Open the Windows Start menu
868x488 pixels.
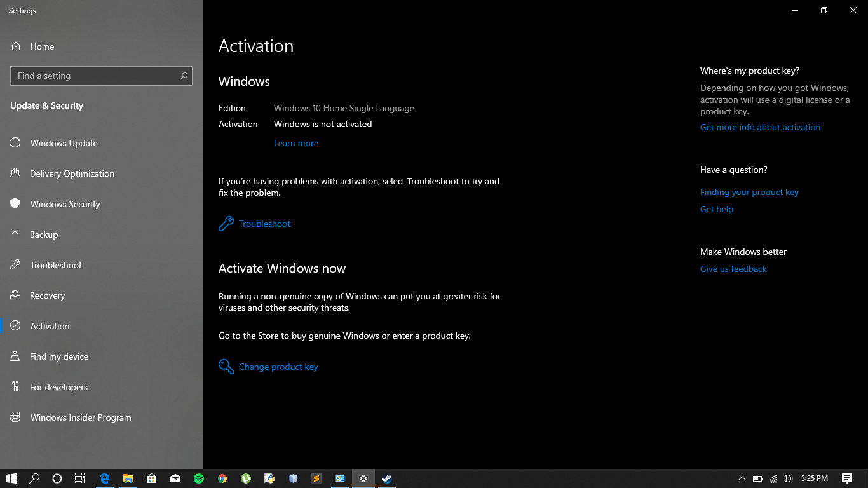pos(11,478)
